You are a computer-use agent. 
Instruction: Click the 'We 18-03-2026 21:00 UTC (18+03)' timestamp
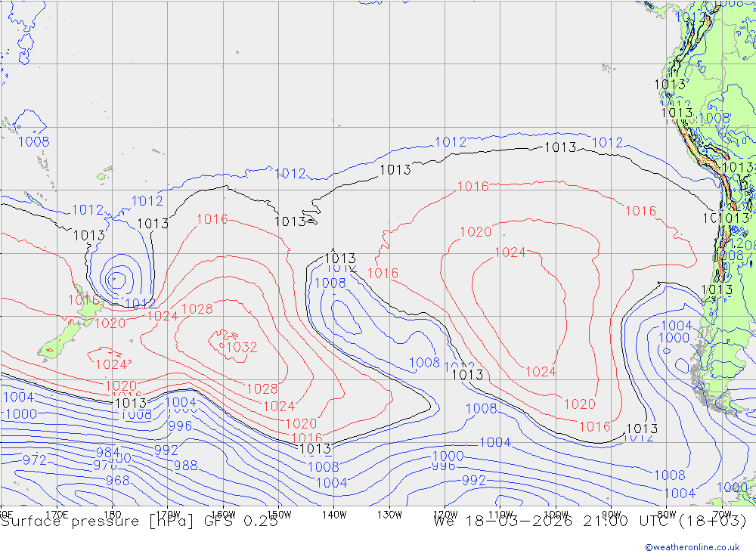pos(590,522)
